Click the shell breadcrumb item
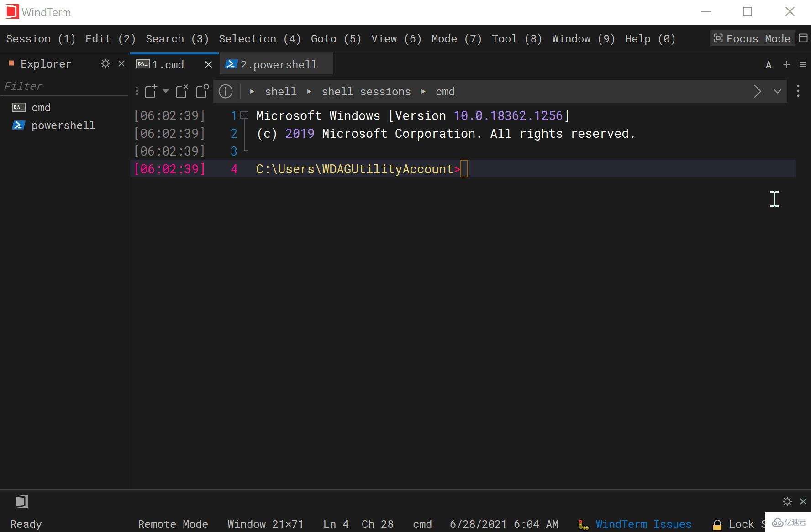This screenshot has width=811, height=532. coord(281,92)
